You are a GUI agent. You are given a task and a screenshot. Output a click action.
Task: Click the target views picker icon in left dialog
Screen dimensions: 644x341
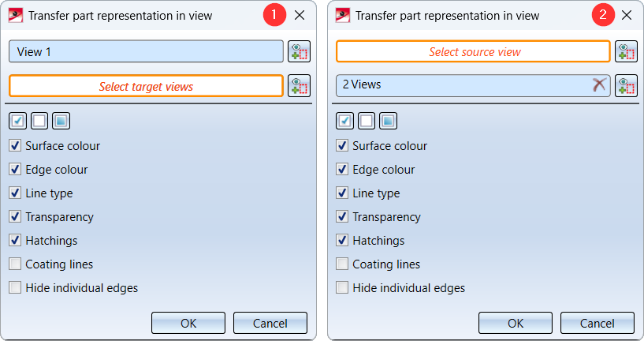[299, 86]
